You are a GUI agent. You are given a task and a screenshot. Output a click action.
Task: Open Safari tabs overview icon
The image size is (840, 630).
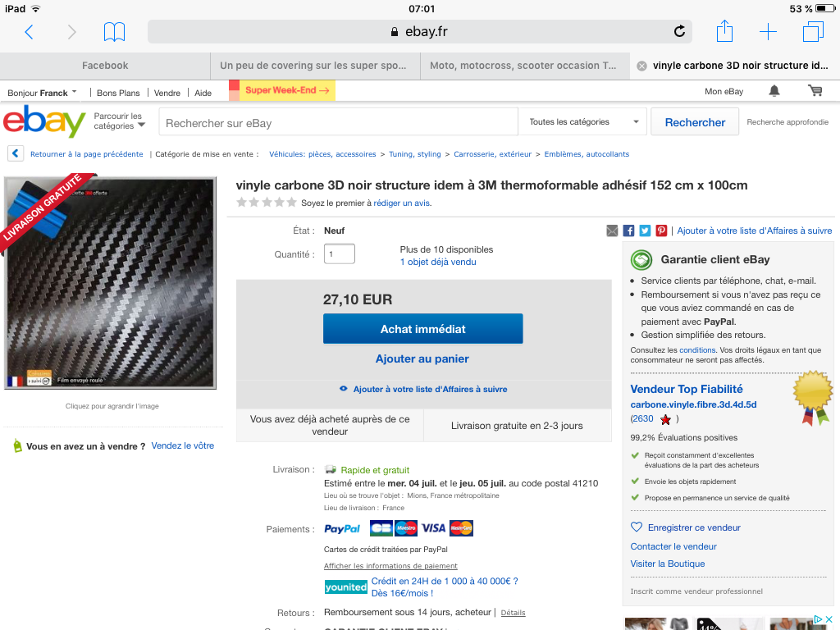pyautogui.click(x=813, y=31)
